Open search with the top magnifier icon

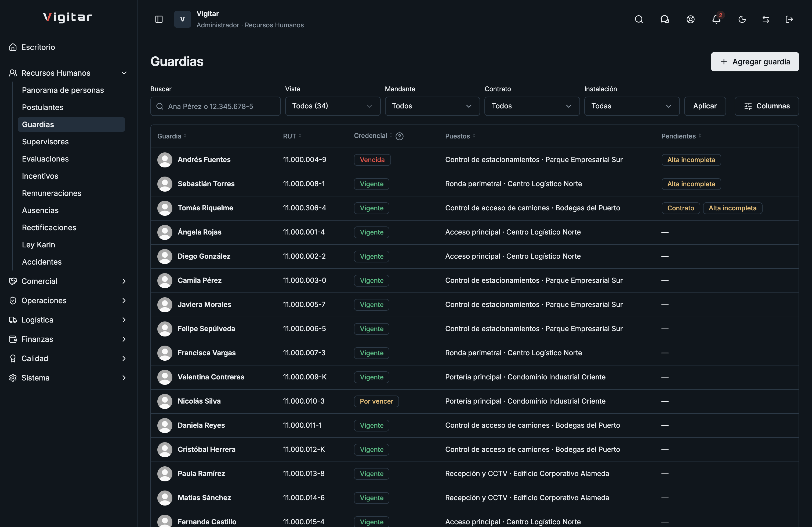[x=639, y=19]
